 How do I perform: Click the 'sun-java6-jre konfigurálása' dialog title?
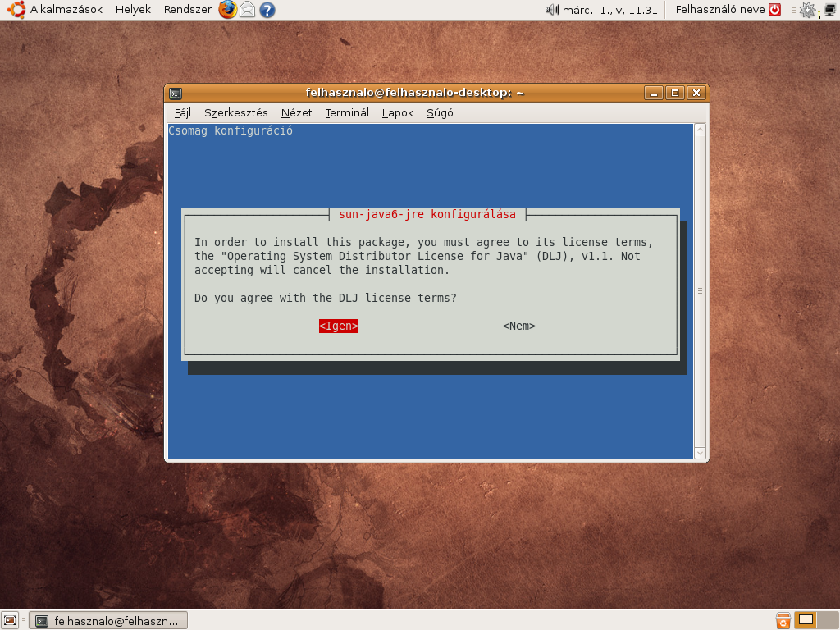click(x=427, y=214)
